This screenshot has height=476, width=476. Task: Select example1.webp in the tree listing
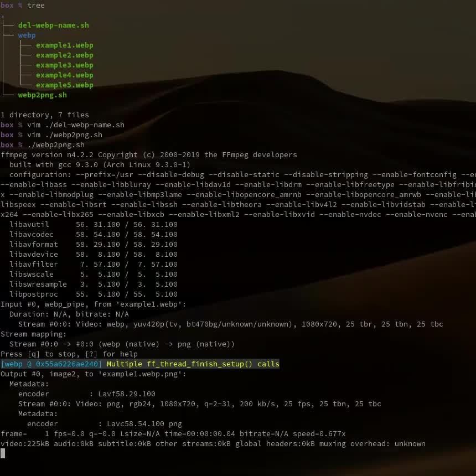[64, 45]
